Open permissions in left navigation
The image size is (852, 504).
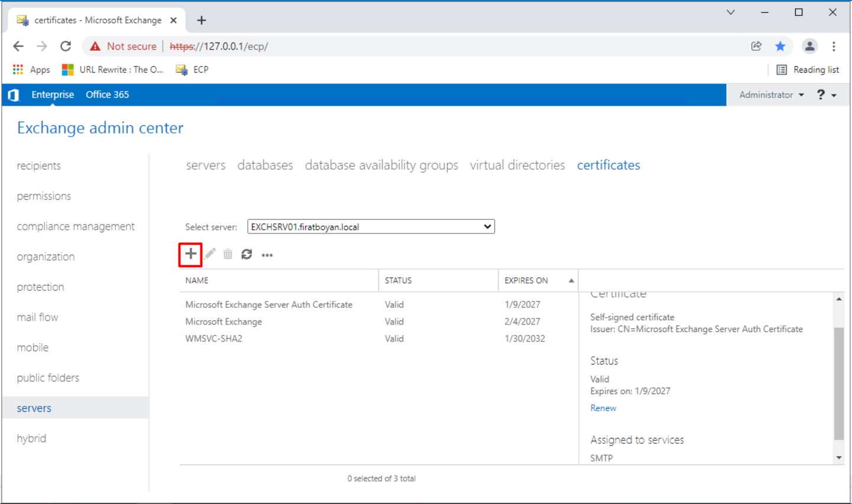point(44,196)
